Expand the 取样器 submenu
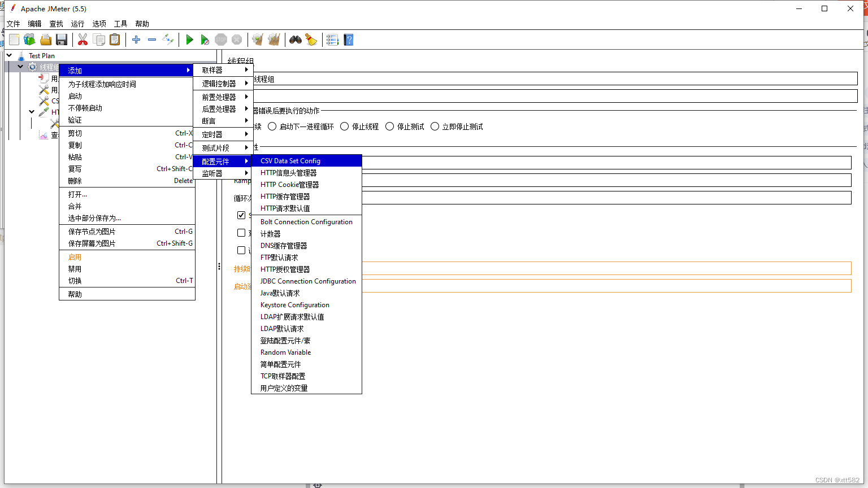Screen dimensions: 868x488 click(x=223, y=70)
